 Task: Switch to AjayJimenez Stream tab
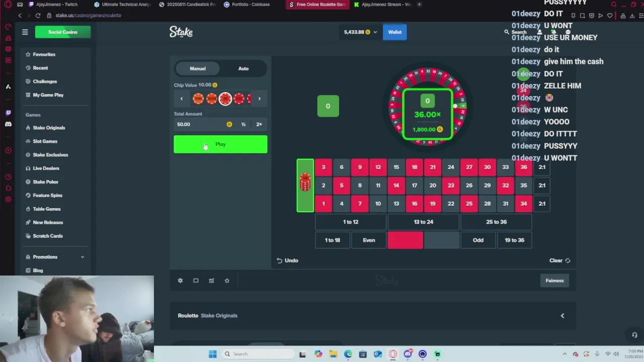point(382,5)
